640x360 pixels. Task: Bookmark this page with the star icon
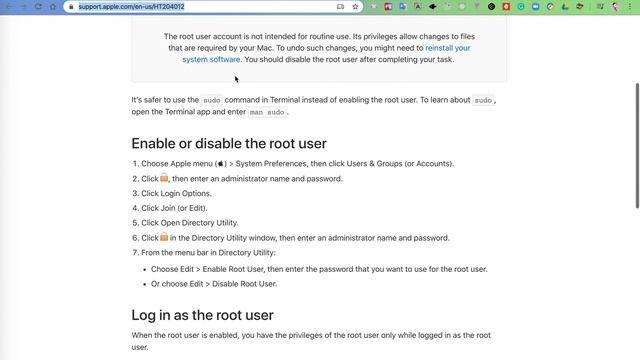(x=355, y=7)
